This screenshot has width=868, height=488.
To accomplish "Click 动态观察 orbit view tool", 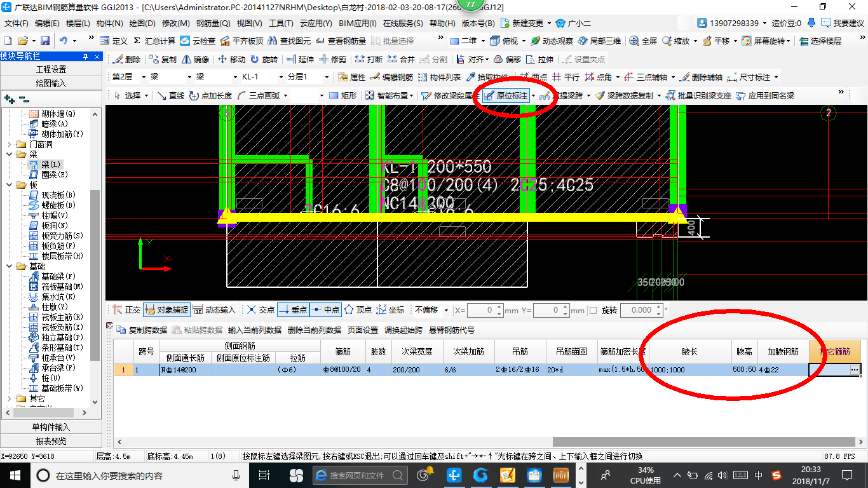I will point(552,41).
